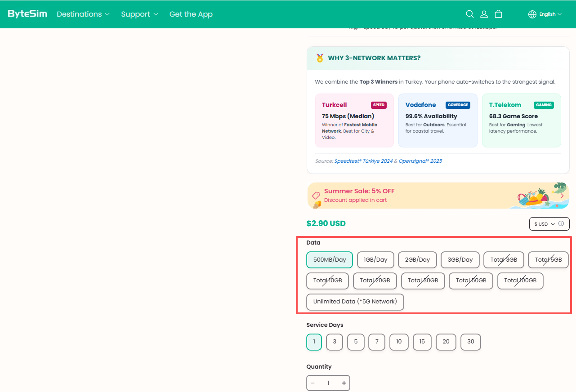Choose the 2GB/Day data plan
576x392 pixels.
point(418,260)
